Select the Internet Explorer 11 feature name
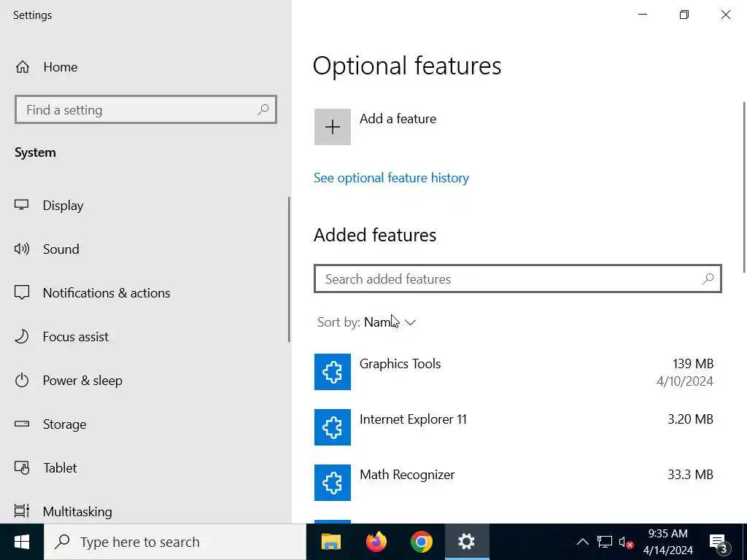Image resolution: width=747 pixels, height=560 pixels. [x=413, y=419]
